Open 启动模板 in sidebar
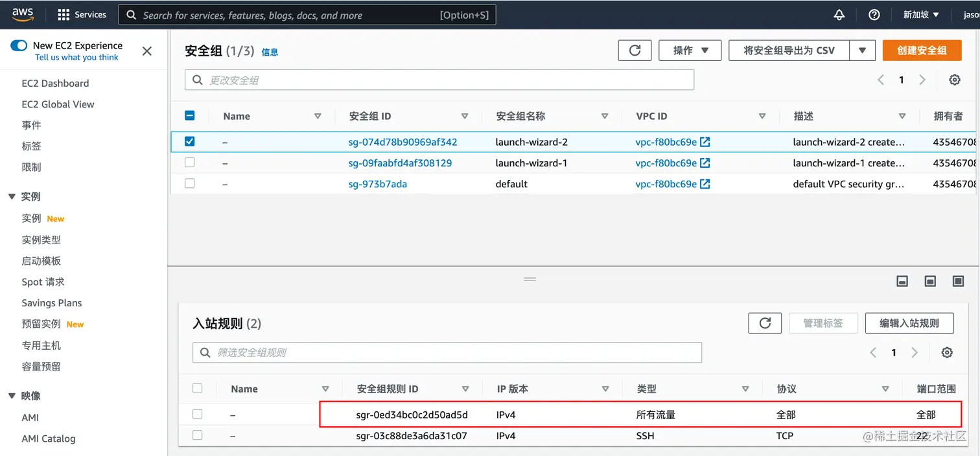This screenshot has width=980, height=456. (41, 260)
